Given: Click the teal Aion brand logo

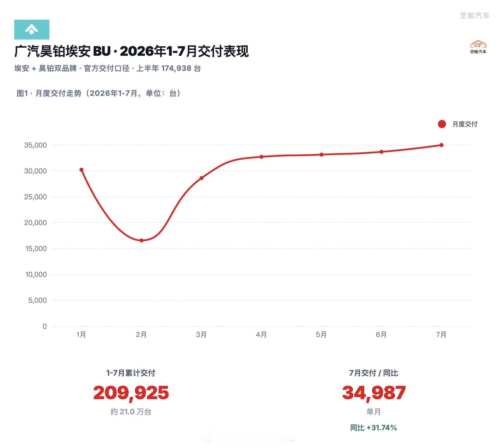Looking at the screenshot, I should coord(32,30).
